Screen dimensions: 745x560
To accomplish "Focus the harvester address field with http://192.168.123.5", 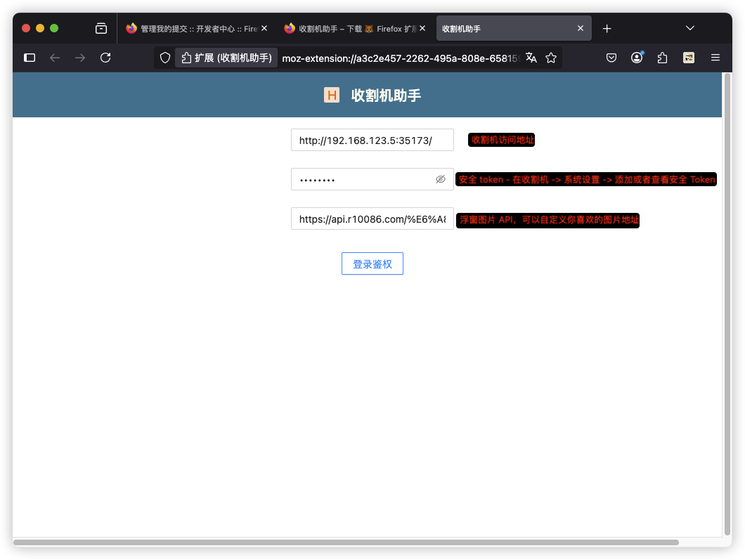I will point(372,140).
